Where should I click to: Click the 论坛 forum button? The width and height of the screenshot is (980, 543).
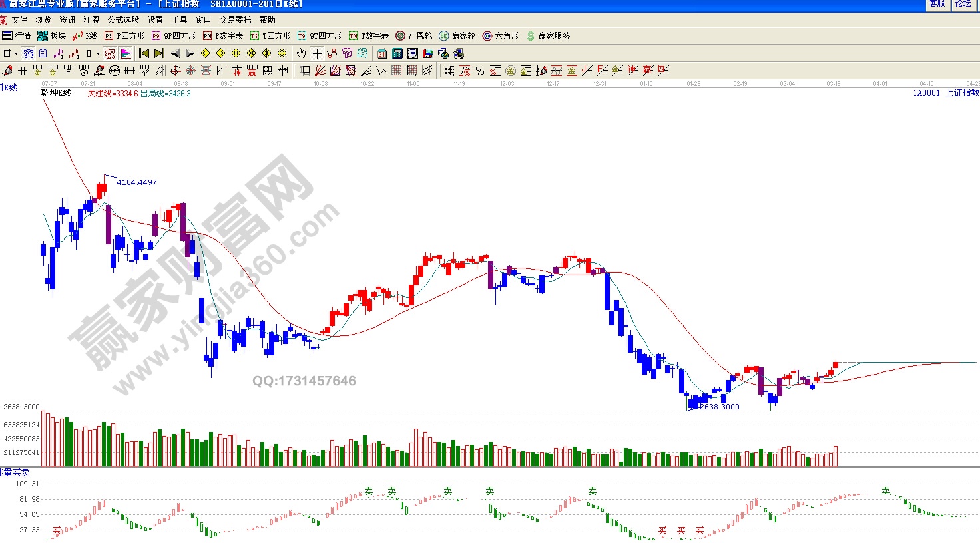pos(963,4)
